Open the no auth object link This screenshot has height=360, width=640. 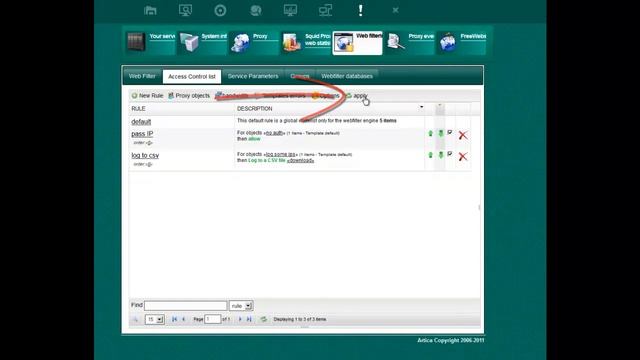[x=274, y=133]
